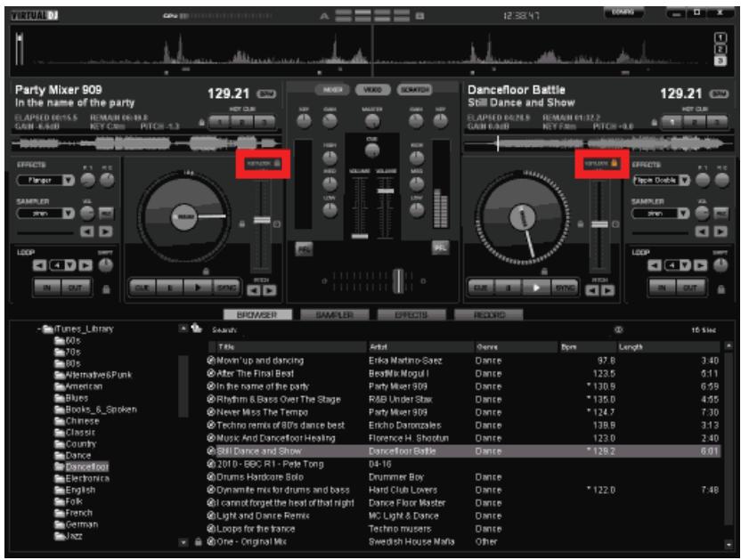Hit CUE on the right deck
This screenshot has height=560, width=741.
pyautogui.click(x=481, y=288)
